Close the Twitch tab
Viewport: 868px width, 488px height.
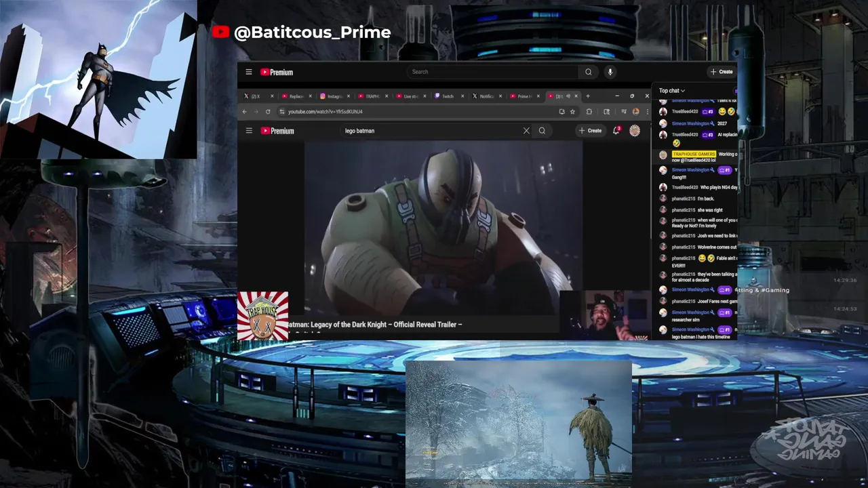click(462, 96)
